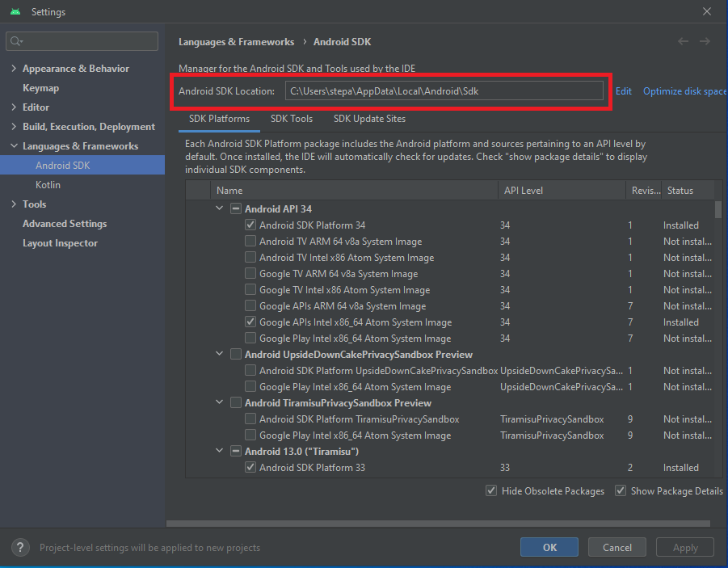728x568 pixels.
Task: Click the Edit link for SDK location
Action: click(623, 91)
